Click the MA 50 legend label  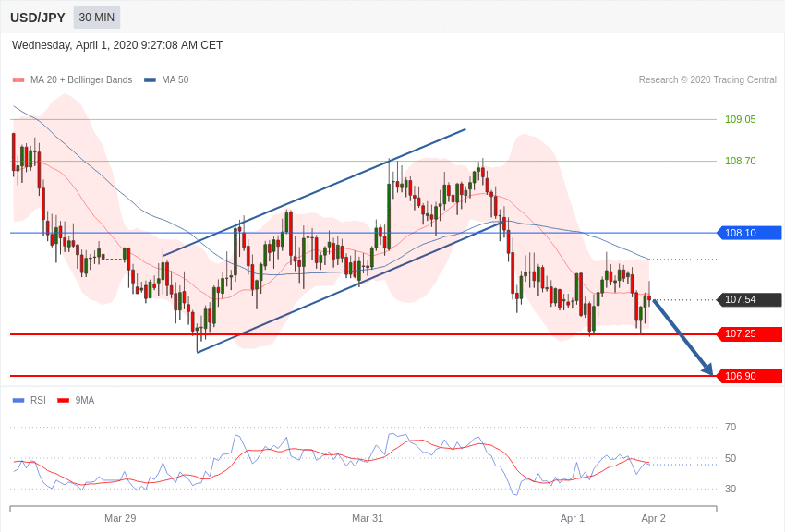pos(175,79)
